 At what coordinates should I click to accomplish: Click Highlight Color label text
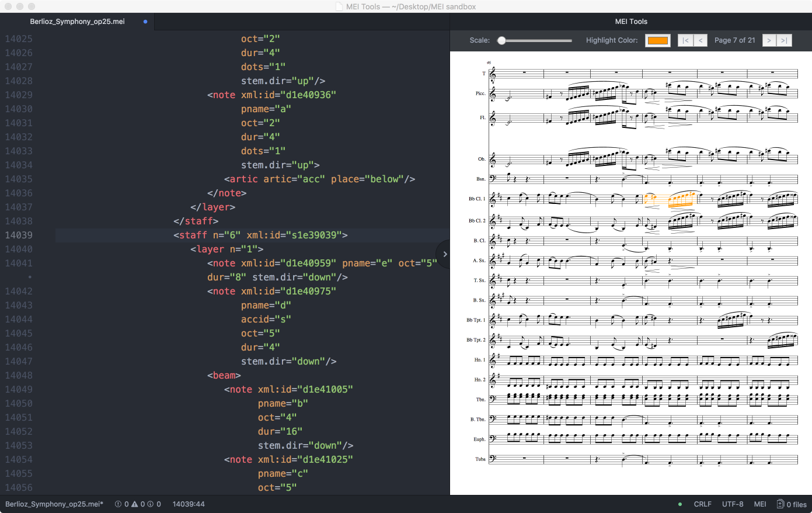(612, 40)
